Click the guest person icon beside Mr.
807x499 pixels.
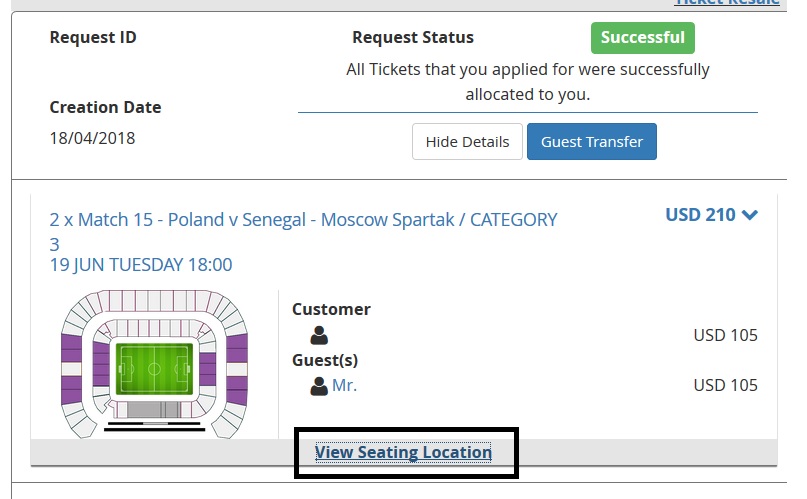click(x=319, y=386)
